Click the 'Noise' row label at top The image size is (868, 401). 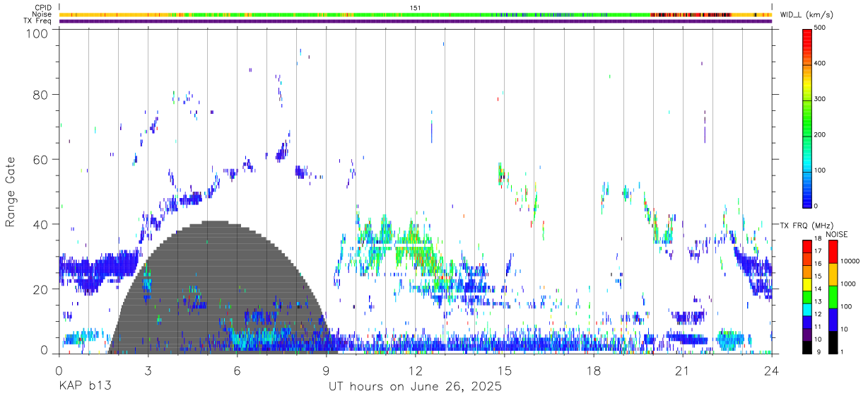(x=42, y=14)
